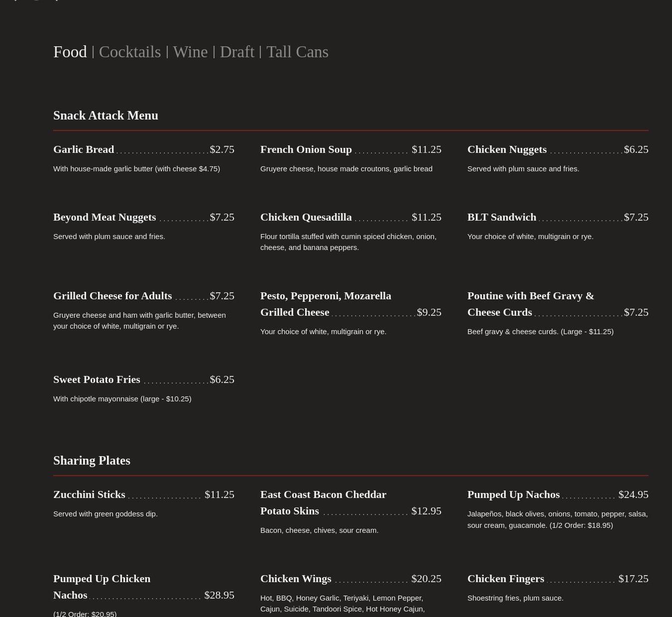The image size is (672, 617).
Task: Go to the Tall Cans tab
Action: (297, 52)
